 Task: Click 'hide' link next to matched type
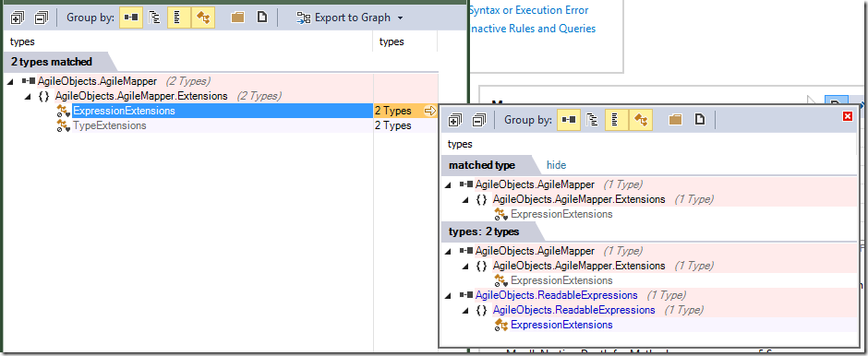tap(556, 165)
